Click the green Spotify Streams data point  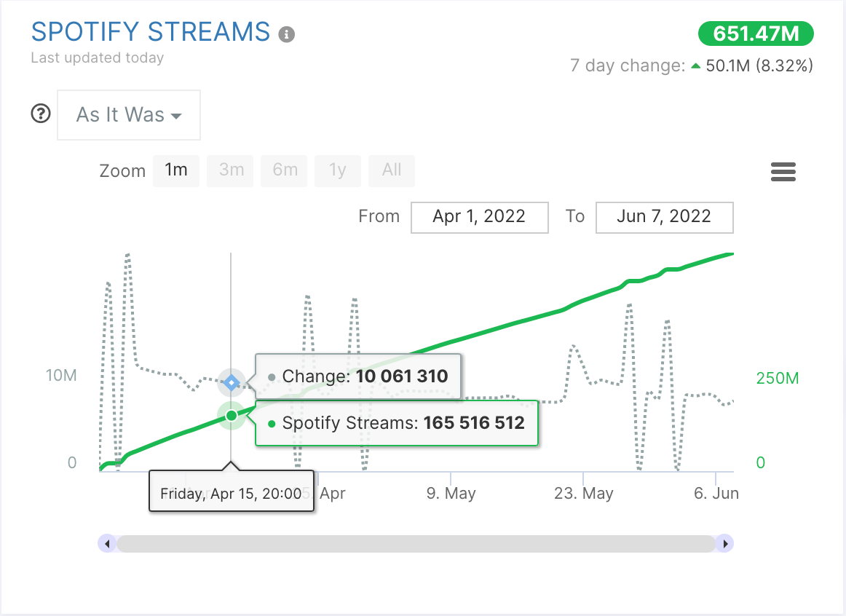[x=232, y=415]
